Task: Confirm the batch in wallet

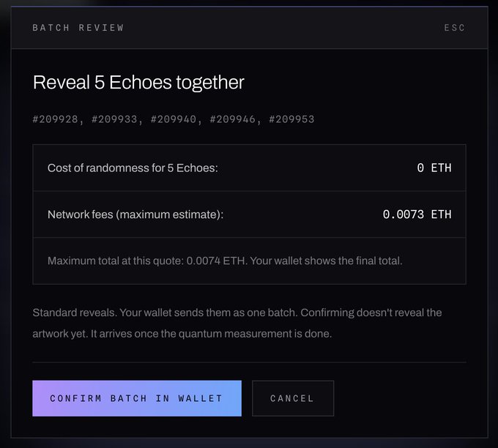Action: (x=137, y=398)
